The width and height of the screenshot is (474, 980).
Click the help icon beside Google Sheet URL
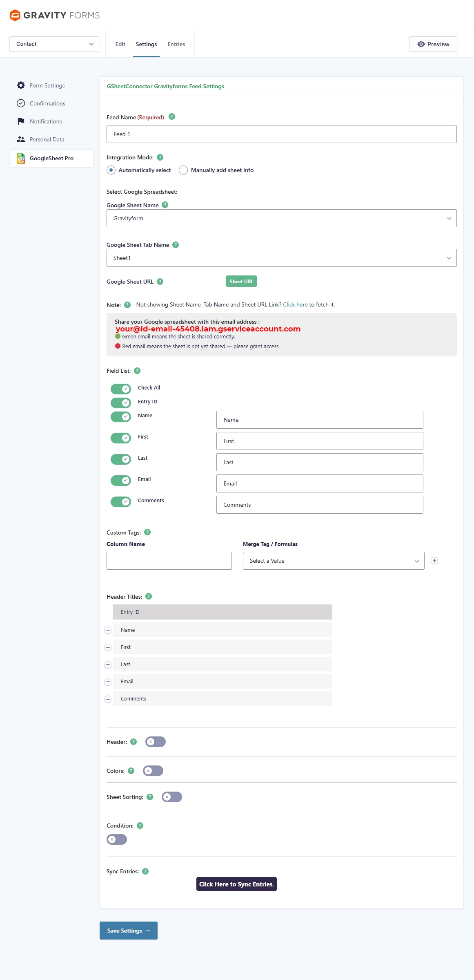click(x=160, y=282)
